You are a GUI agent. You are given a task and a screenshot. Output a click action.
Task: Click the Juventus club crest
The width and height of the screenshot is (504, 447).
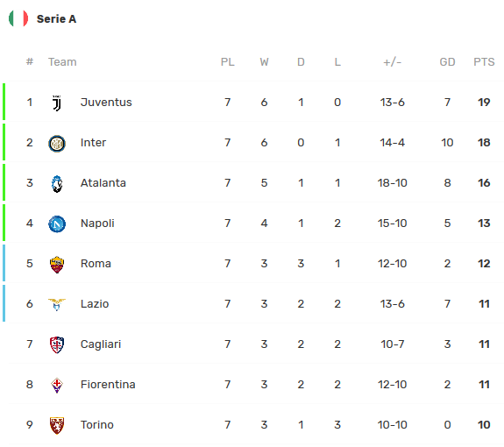(57, 103)
